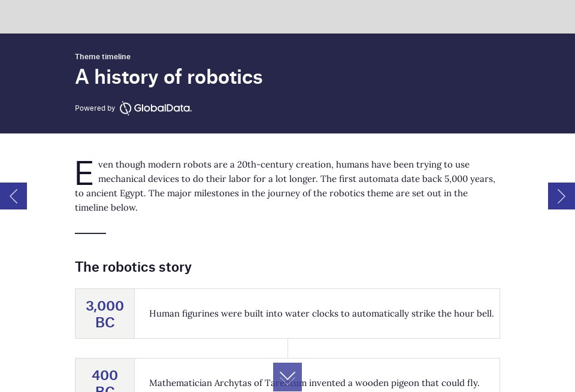The width and height of the screenshot is (575, 392).
Task: Expand the page content with the chevron button
Action: click(x=287, y=376)
